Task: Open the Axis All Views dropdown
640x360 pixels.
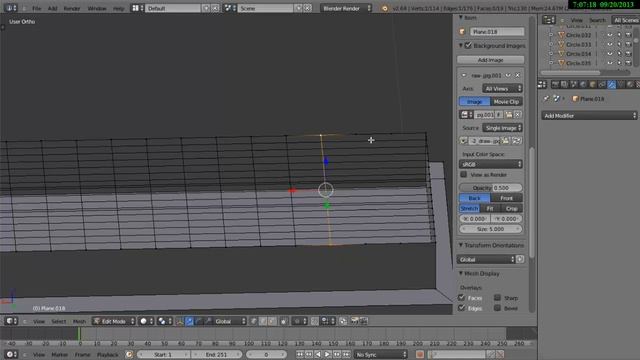Action: pyautogui.click(x=502, y=89)
